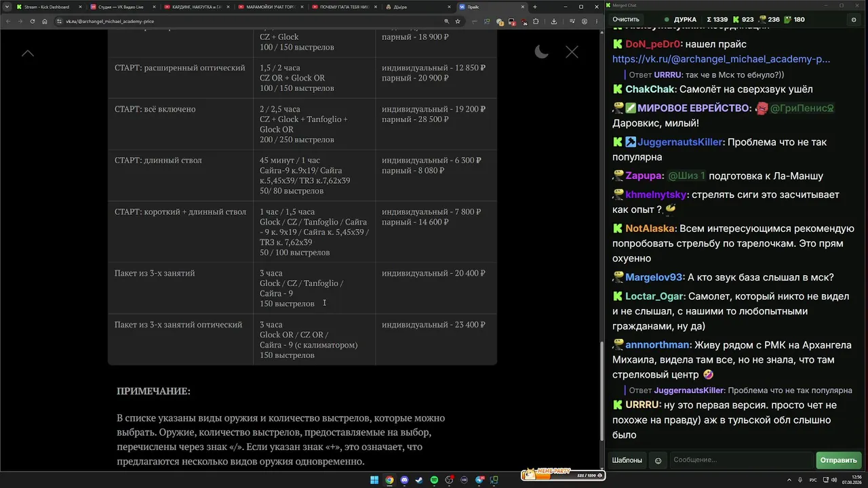Click username NotAlaska in chat
The width and height of the screenshot is (868, 488).
coord(650,229)
